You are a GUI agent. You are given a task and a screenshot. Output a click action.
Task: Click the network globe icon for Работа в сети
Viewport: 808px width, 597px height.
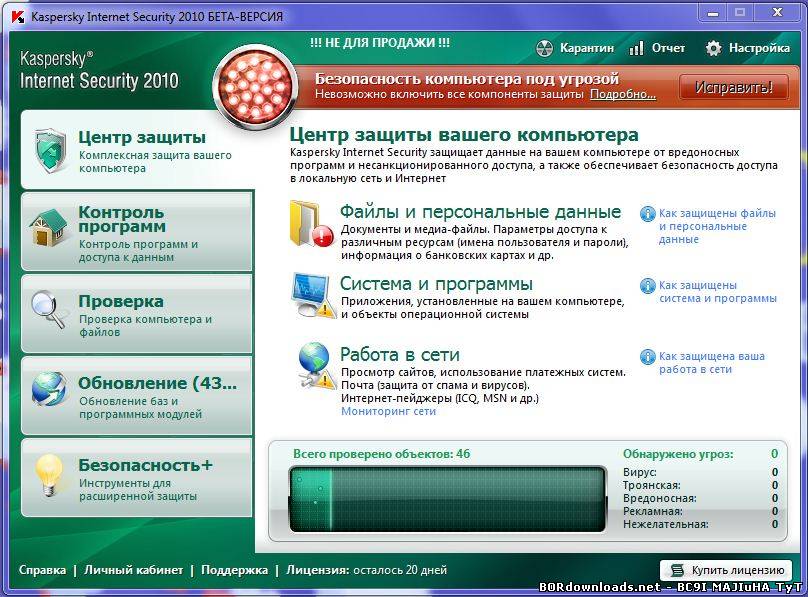[x=315, y=365]
